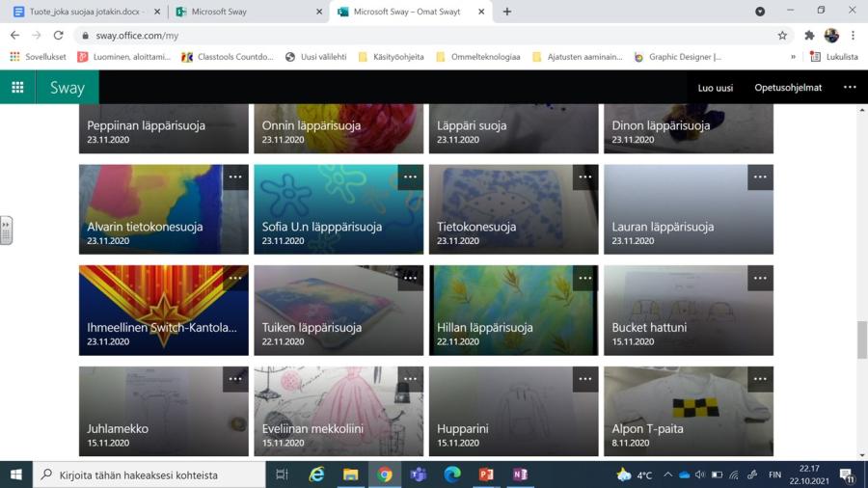The width and height of the screenshot is (868, 488).
Task: Close the Microsoft Sway – Omat Swayt tab
Action: [x=481, y=12]
